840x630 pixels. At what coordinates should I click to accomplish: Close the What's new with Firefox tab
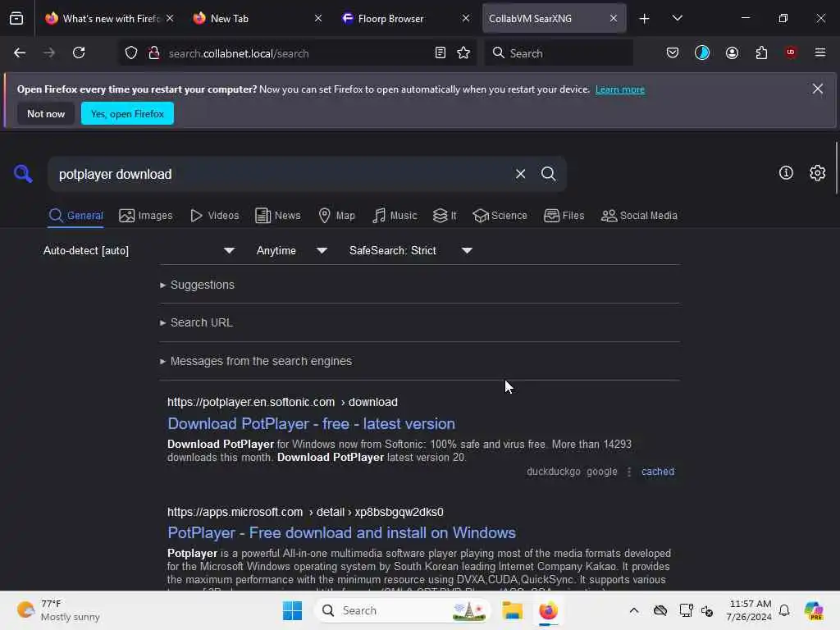point(170,19)
